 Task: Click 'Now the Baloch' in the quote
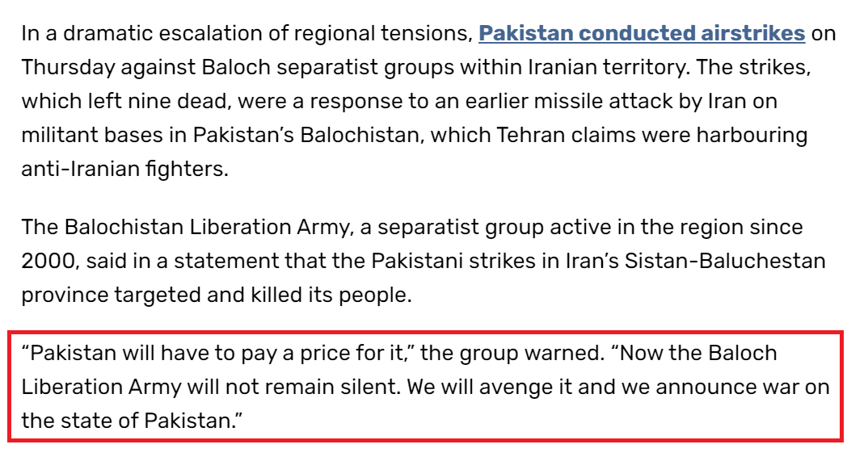click(698, 354)
